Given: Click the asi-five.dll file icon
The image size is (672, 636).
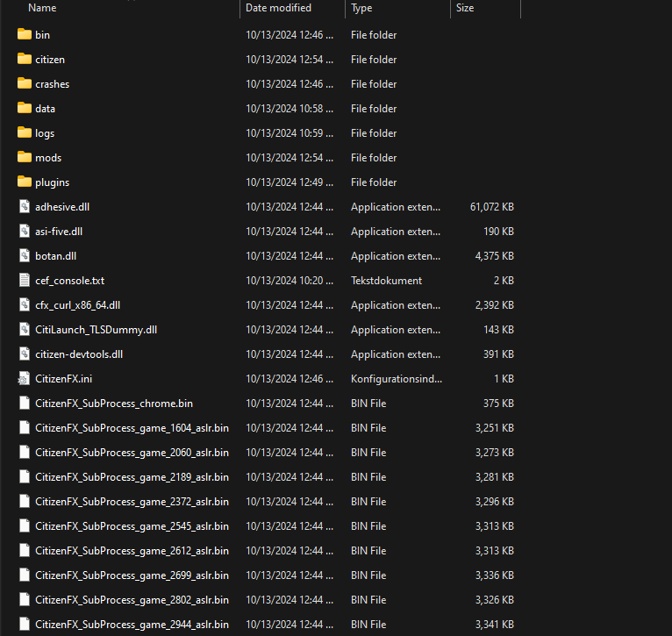Looking at the screenshot, I should point(25,231).
